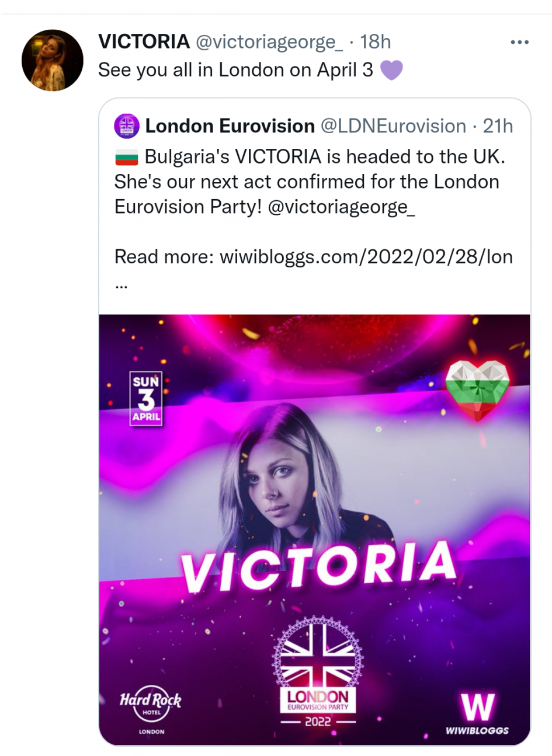
Task: Open VICTORIA's profile avatar photo
Action: point(53,60)
